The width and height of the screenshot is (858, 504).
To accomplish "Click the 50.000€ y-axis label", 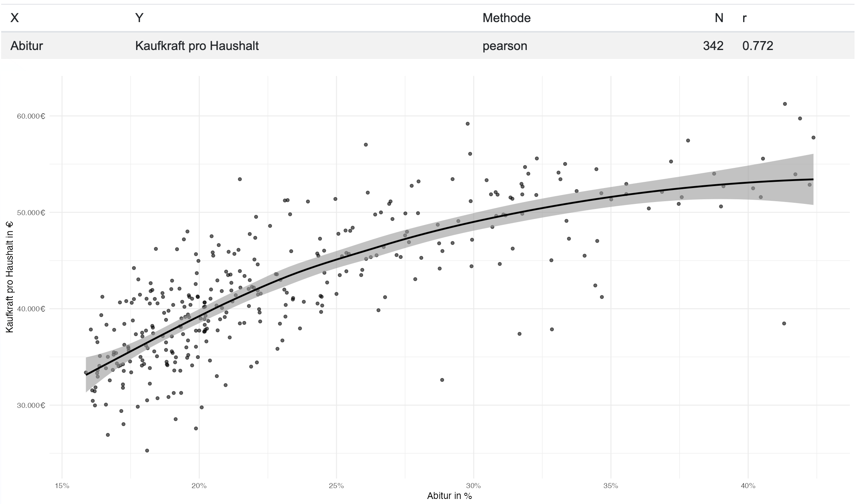I will point(31,212).
